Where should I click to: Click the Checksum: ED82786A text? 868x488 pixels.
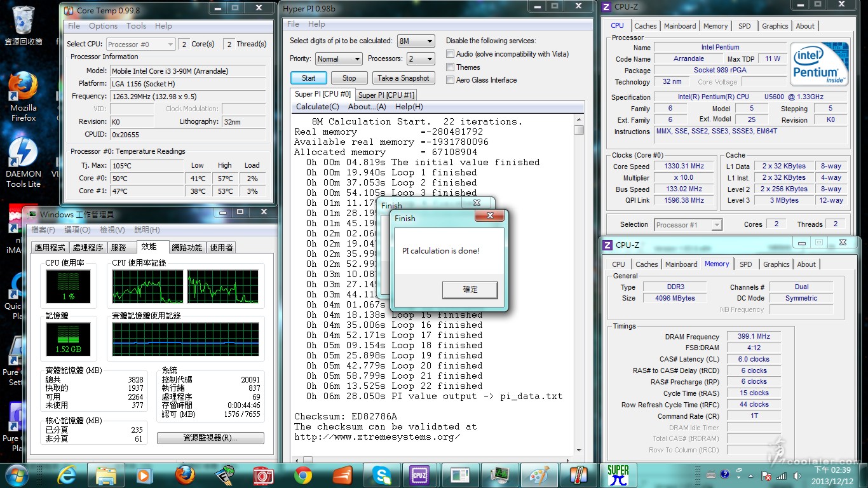pos(346,416)
